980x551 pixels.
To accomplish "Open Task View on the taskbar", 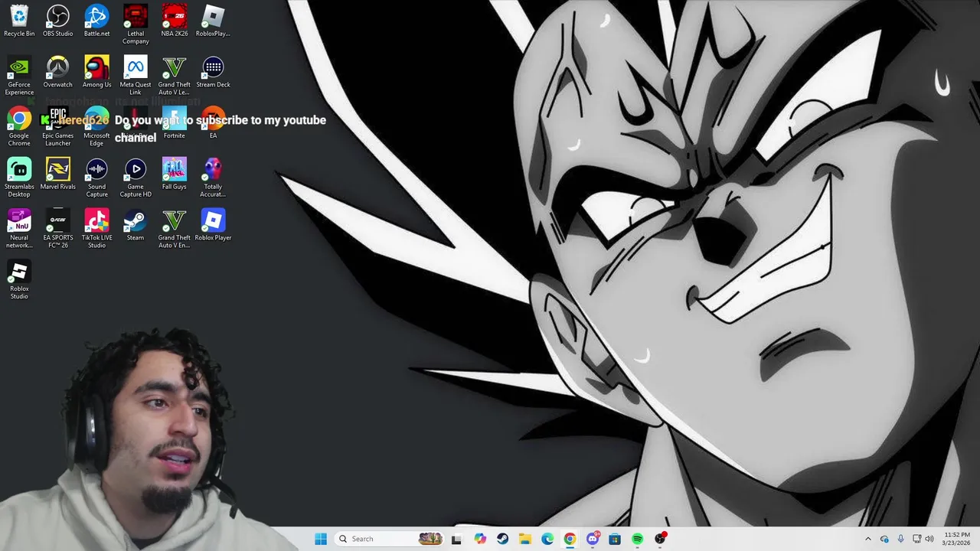I will [x=457, y=539].
